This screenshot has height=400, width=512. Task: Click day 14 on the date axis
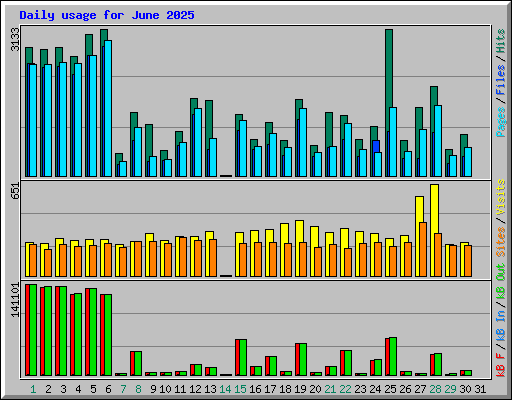coord(225,389)
